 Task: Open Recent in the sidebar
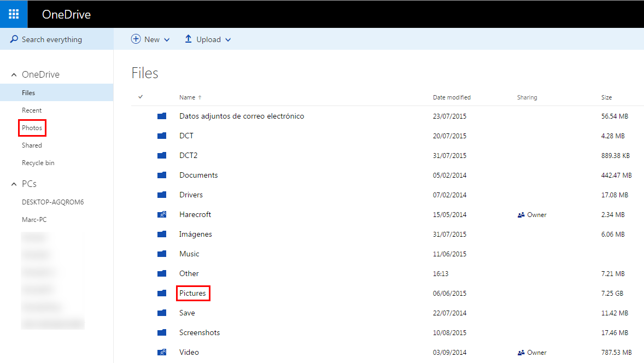[x=32, y=110]
